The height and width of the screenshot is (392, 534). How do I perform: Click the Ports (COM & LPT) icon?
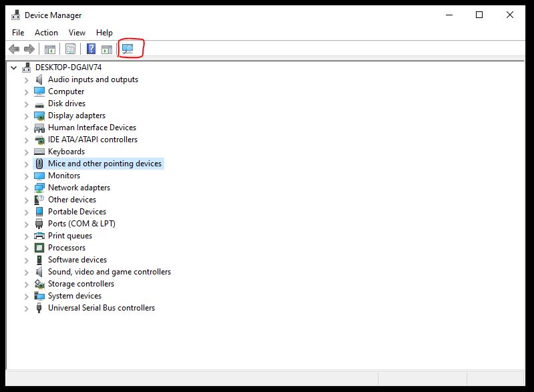coord(39,224)
